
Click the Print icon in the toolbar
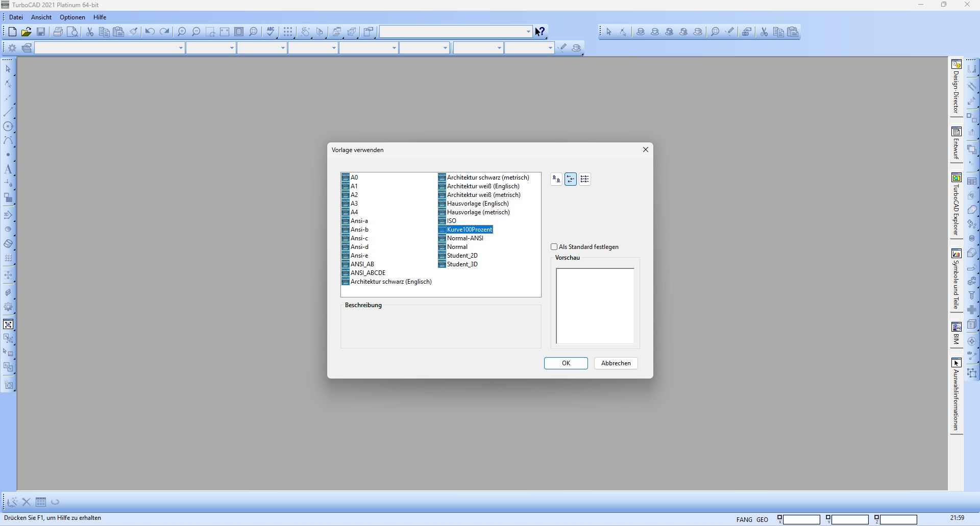click(x=58, y=32)
